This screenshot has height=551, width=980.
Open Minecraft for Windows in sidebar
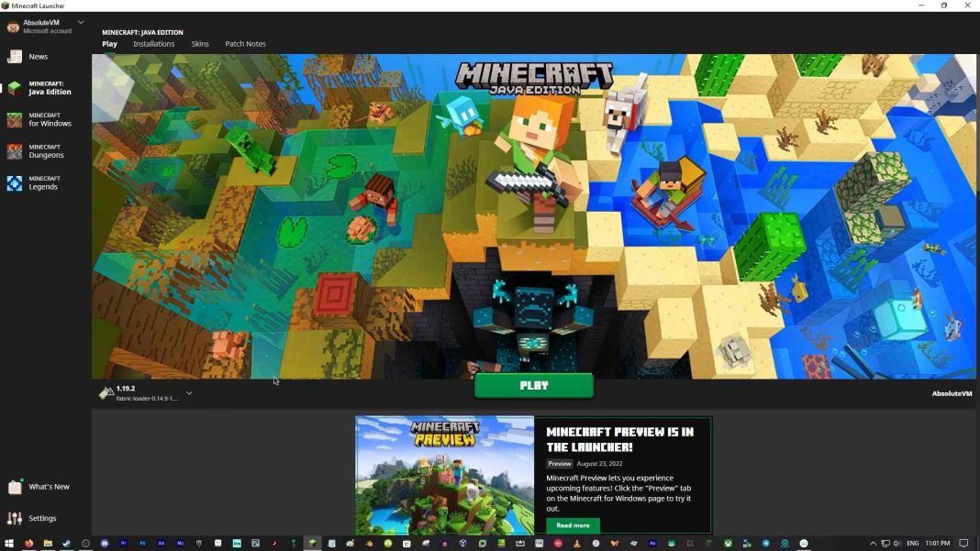tap(41, 119)
